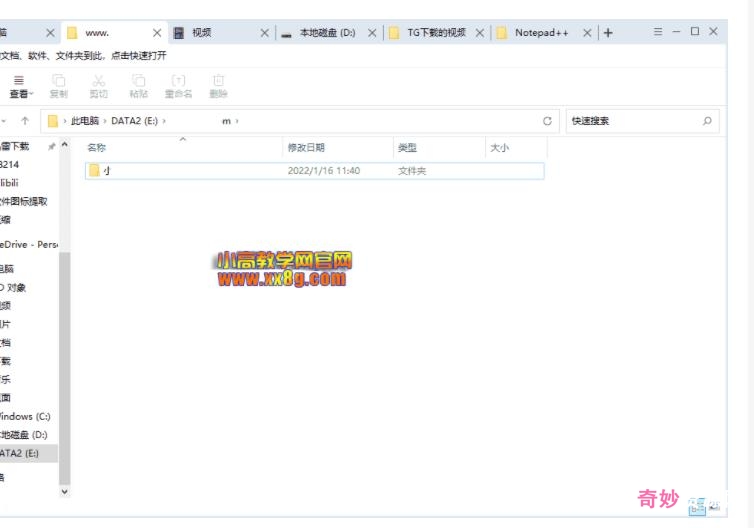Close the Notepad++ tab
This screenshot has height=528, width=754.
tap(587, 33)
